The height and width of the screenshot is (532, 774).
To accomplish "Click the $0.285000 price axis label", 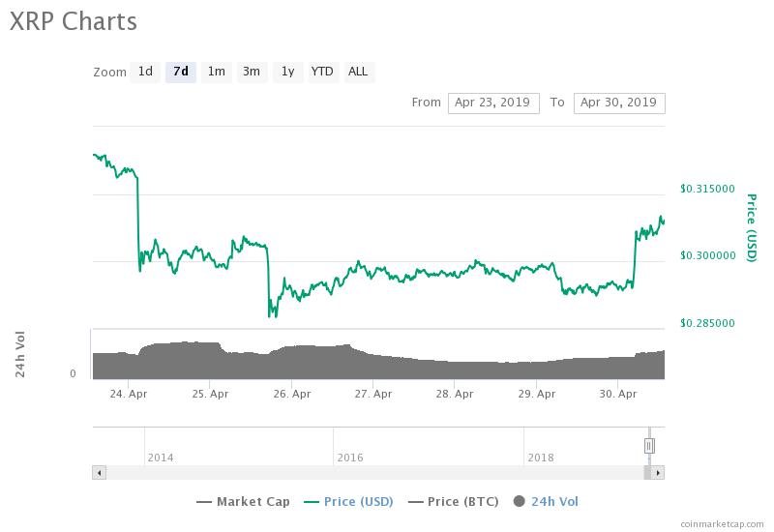I will coord(707,323).
